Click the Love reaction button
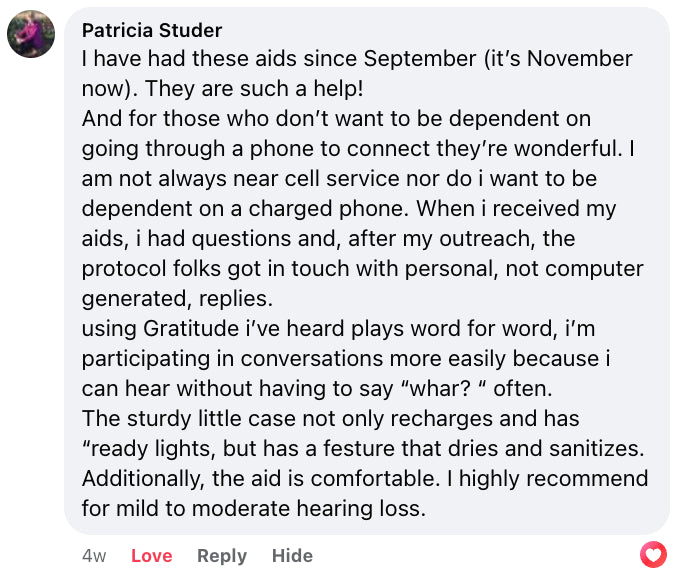Screen dimensions: 682x574 click(x=152, y=556)
